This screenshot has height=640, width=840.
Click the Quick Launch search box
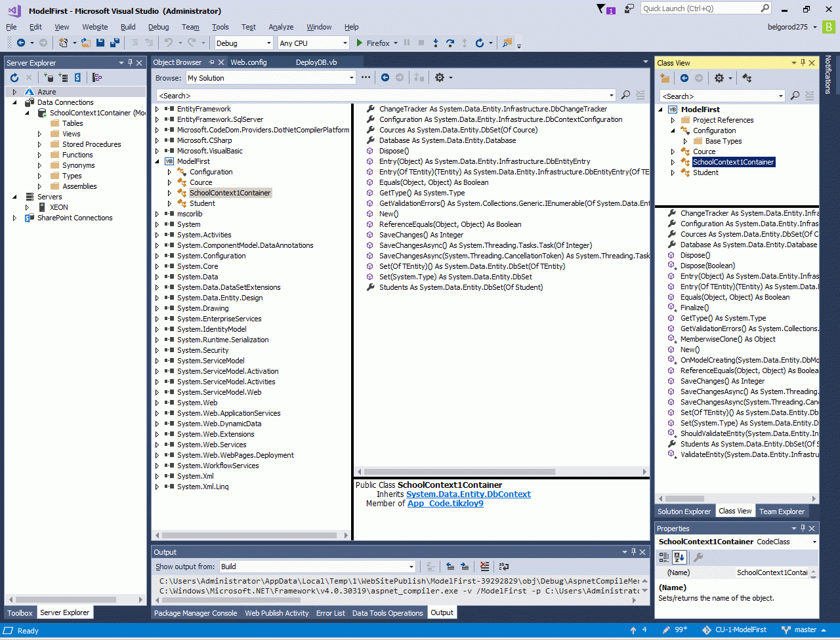pyautogui.click(x=706, y=9)
